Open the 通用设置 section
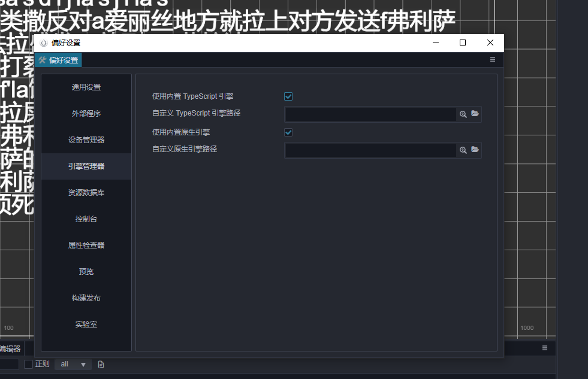Image resolution: width=588 pixels, height=379 pixels. pyautogui.click(x=86, y=87)
